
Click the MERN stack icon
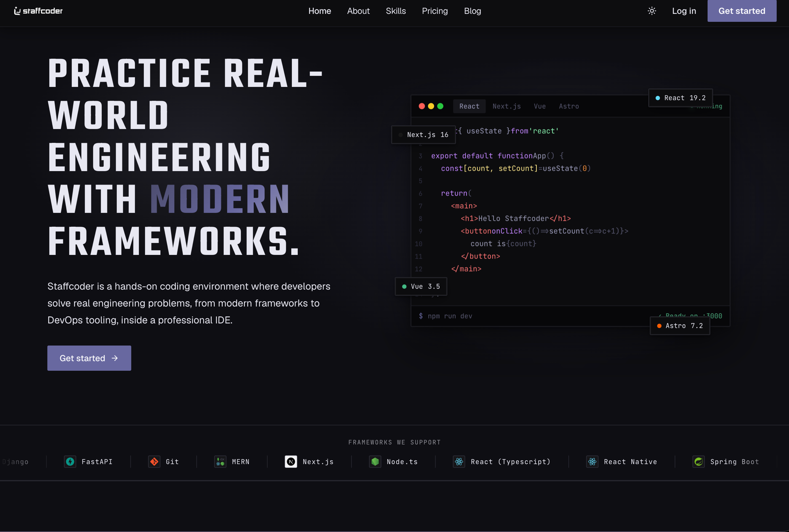[220, 461]
